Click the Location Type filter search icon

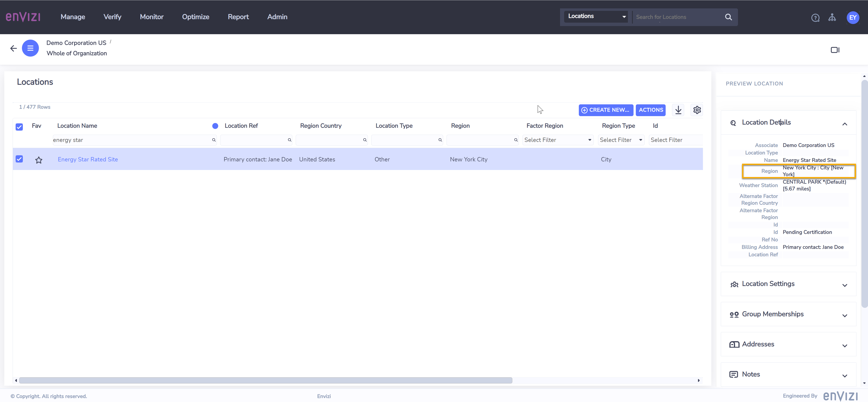(440, 140)
